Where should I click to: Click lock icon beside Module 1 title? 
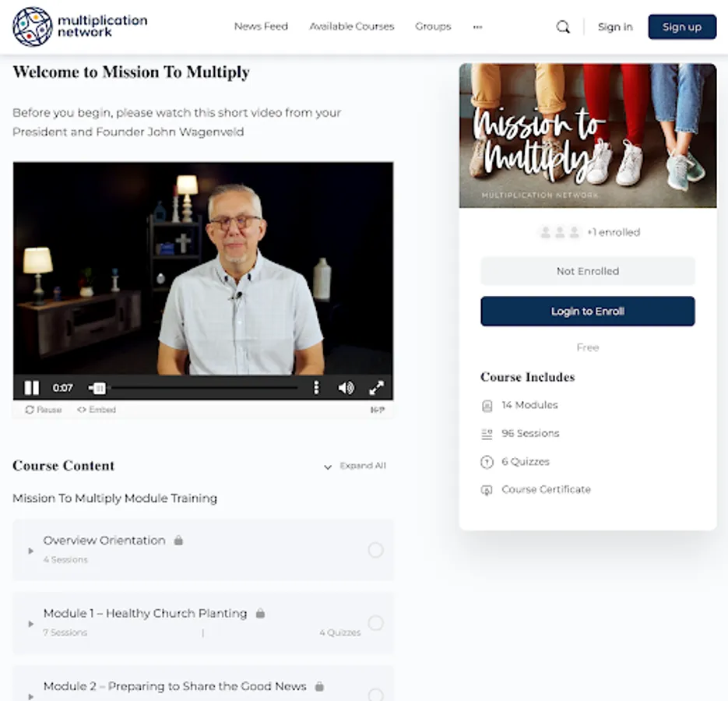point(261,613)
